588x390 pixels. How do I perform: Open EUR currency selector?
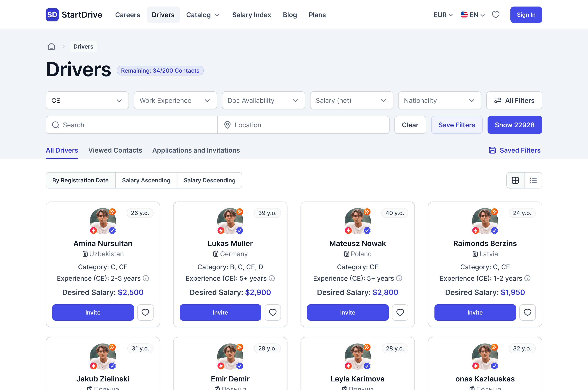(x=443, y=15)
